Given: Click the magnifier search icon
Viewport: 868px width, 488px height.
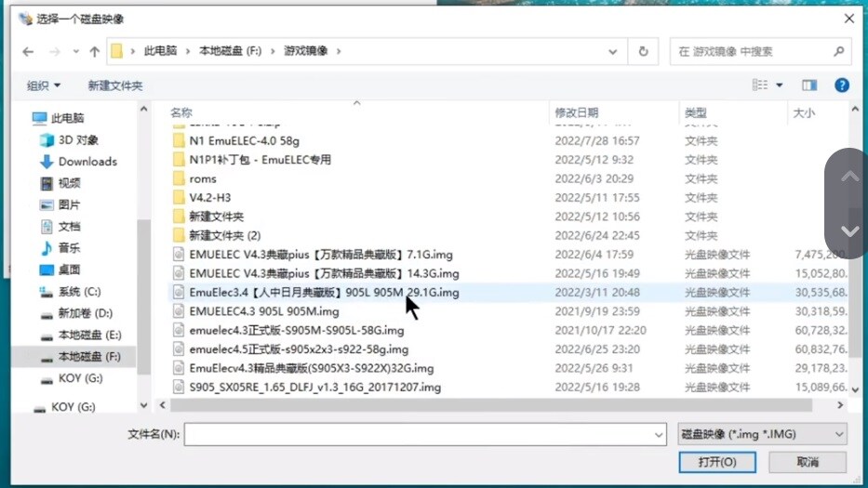Looking at the screenshot, I should point(838,51).
